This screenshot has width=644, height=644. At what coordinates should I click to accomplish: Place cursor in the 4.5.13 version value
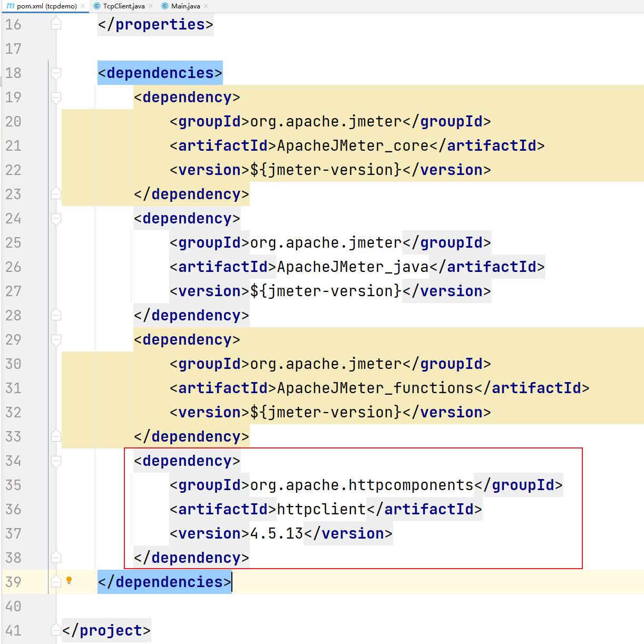pyautogui.click(x=277, y=533)
